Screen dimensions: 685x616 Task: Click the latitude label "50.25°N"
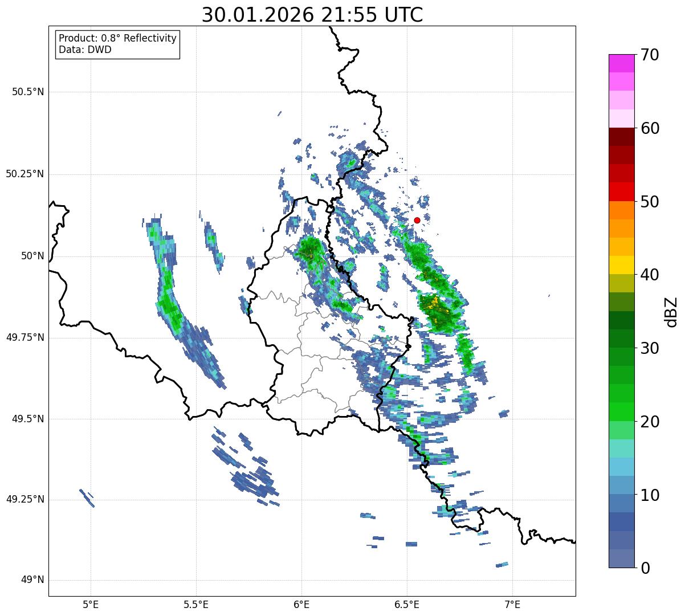[25, 174]
